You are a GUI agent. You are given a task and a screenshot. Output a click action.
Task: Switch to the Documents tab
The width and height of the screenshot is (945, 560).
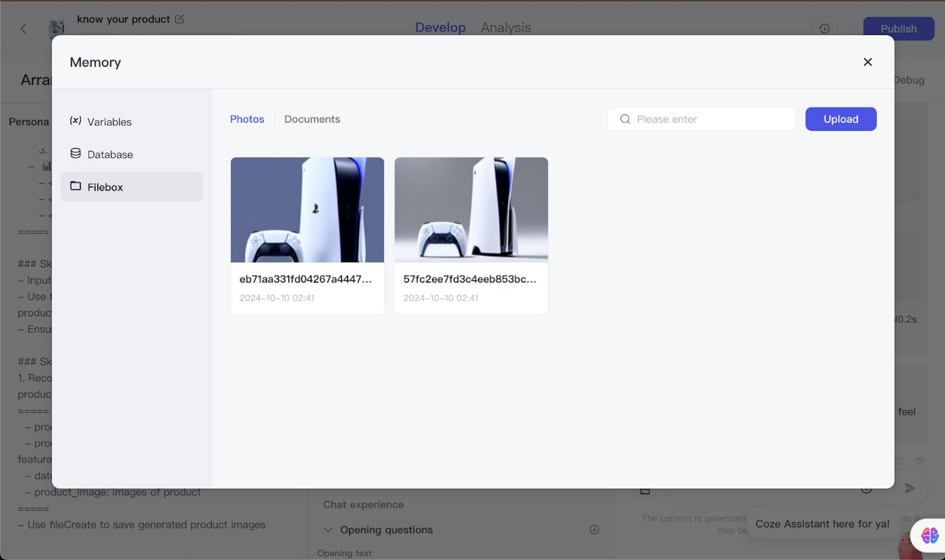[312, 119]
